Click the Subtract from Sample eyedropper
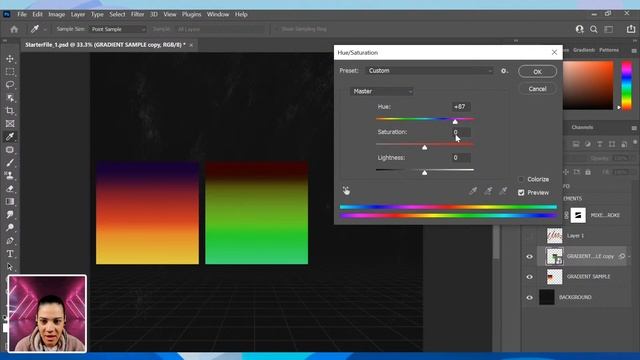The height and width of the screenshot is (360, 640). pos(503,191)
